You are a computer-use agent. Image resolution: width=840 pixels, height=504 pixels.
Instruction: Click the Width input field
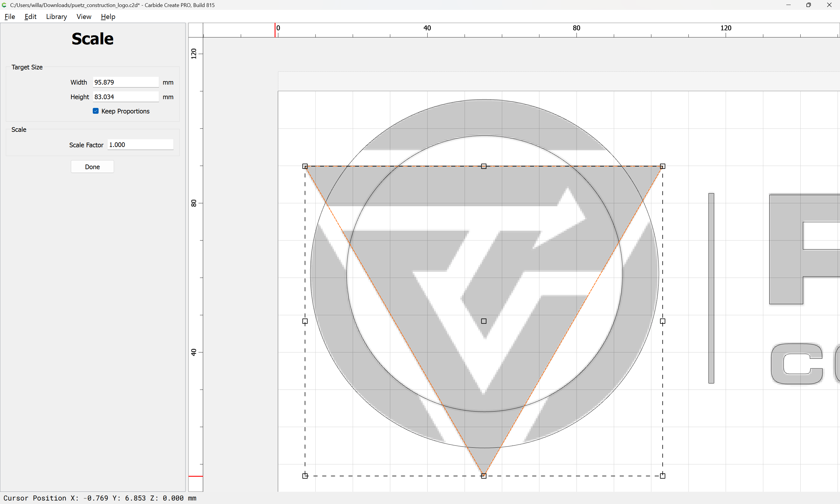tap(126, 82)
